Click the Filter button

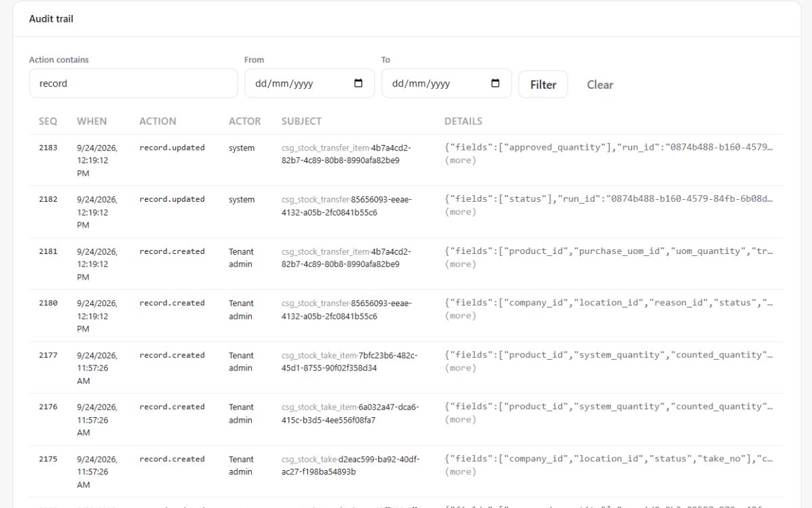tap(543, 85)
